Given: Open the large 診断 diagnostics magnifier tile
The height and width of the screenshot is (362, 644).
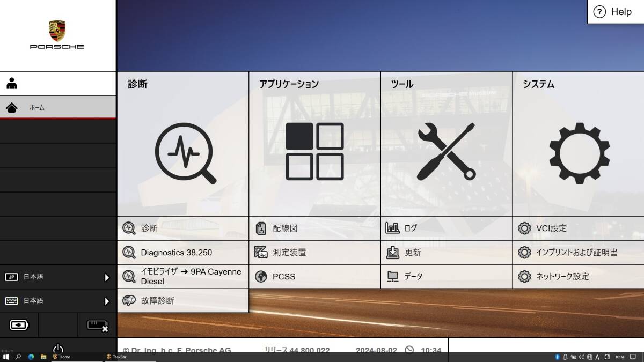Looking at the screenshot, I should [x=182, y=144].
